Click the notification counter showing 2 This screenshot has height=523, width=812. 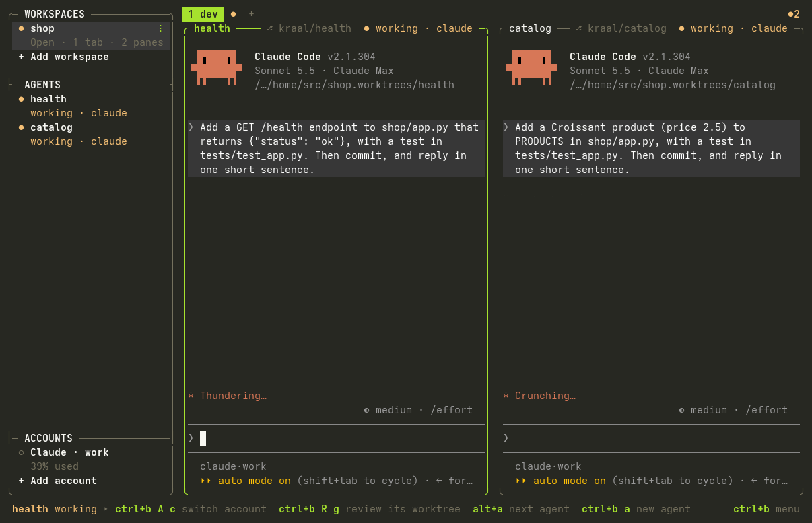tap(794, 14)
